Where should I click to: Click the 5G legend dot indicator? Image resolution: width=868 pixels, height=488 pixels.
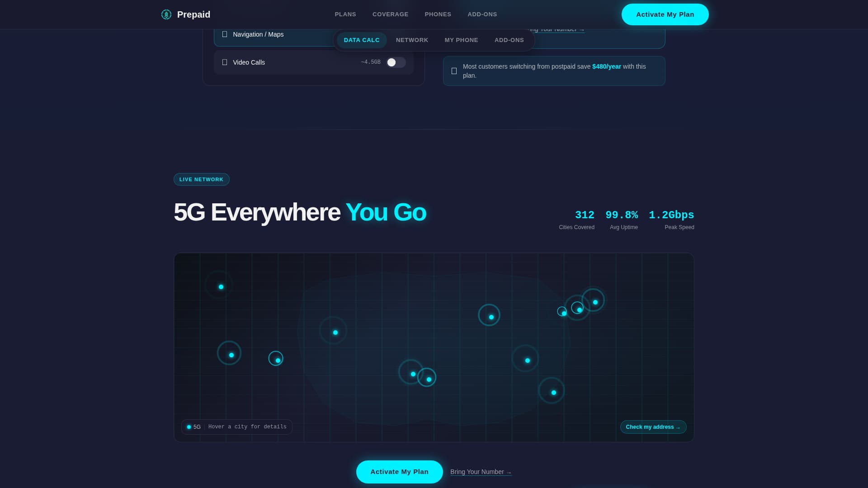189,427
